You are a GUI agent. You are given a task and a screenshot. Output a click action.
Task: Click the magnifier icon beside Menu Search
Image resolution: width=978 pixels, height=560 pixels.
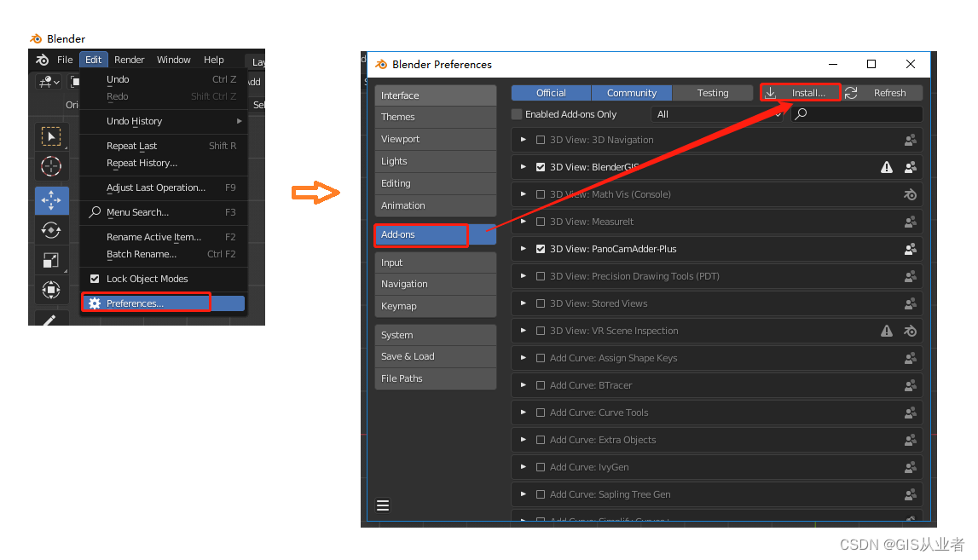tap(95, 212)
